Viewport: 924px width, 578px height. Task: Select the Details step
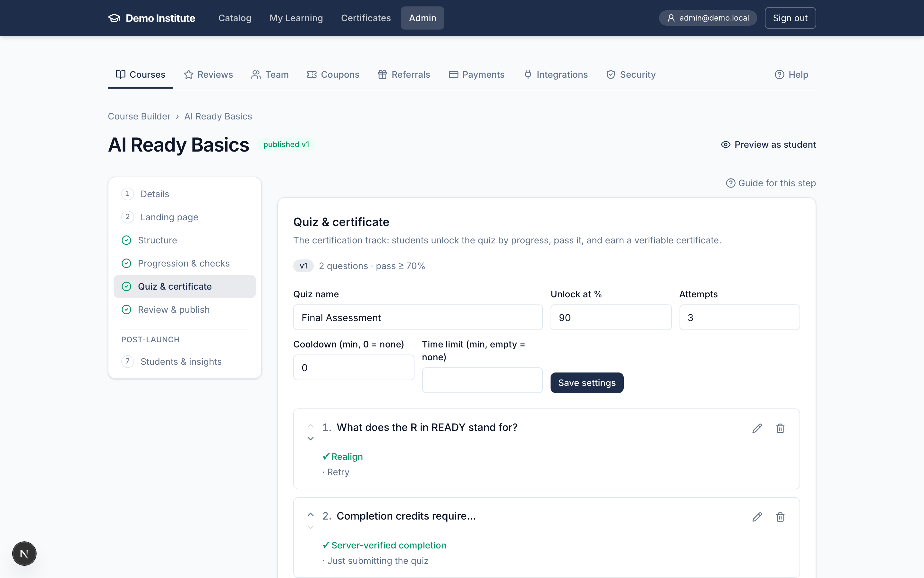pos(185,194)
